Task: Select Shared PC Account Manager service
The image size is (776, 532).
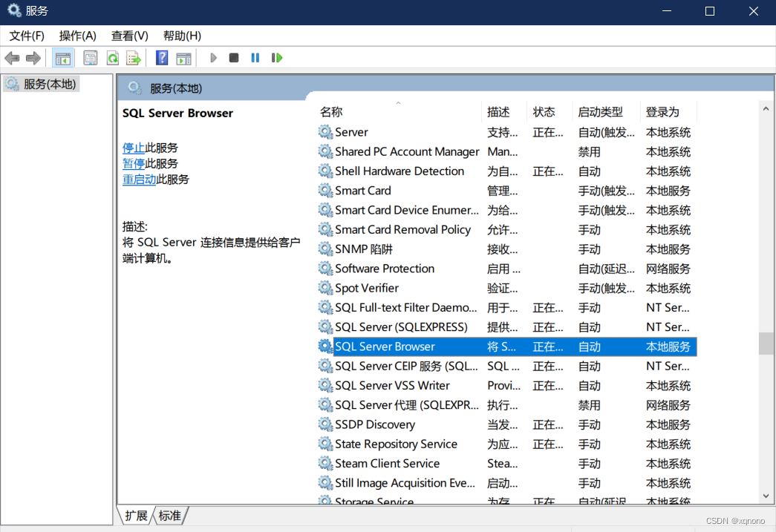Action: (407, 152)
